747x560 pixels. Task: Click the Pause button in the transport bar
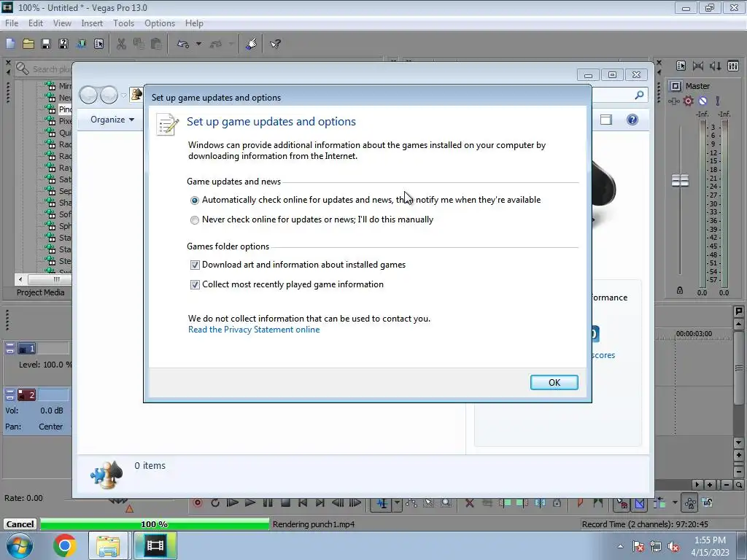268,503
